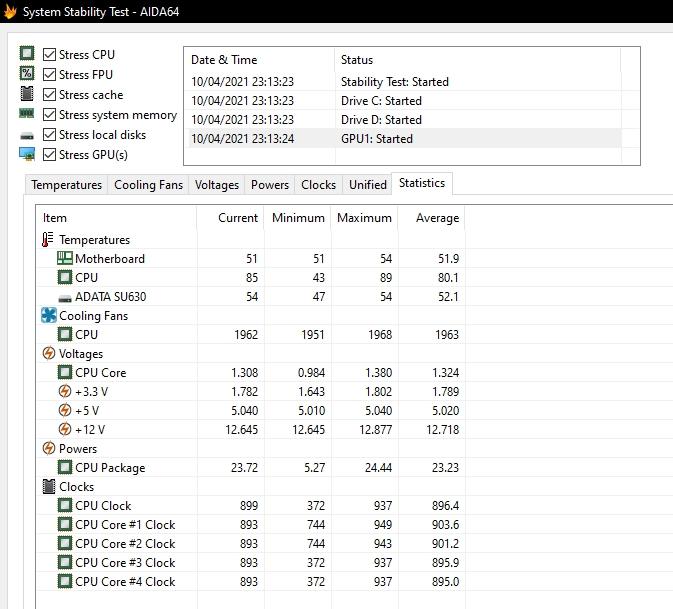Click the CPU Core #4 Clock icon
673x609 pixels.
tap(65, 582)
